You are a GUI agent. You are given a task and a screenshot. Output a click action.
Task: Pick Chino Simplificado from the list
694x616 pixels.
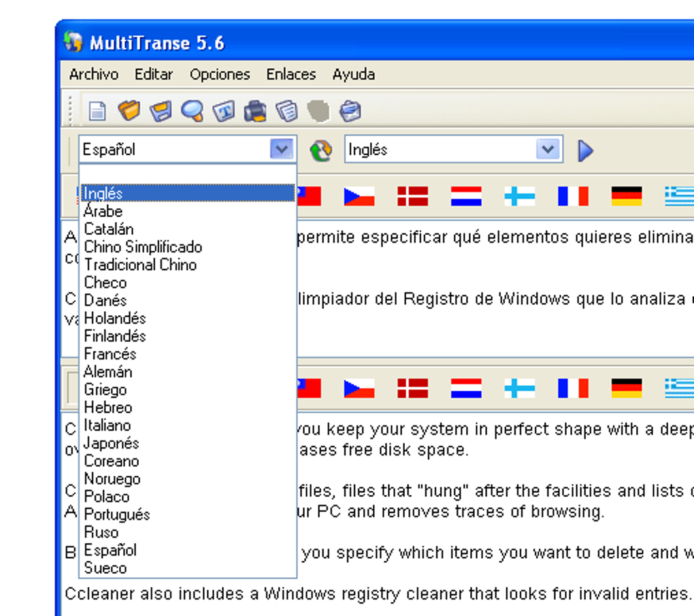[x=188, y=246]
